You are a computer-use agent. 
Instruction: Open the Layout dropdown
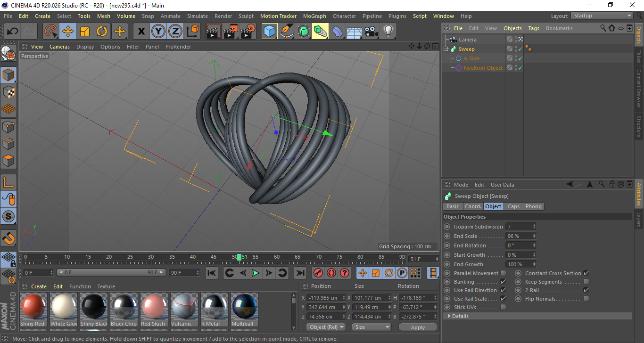(602, 16)
